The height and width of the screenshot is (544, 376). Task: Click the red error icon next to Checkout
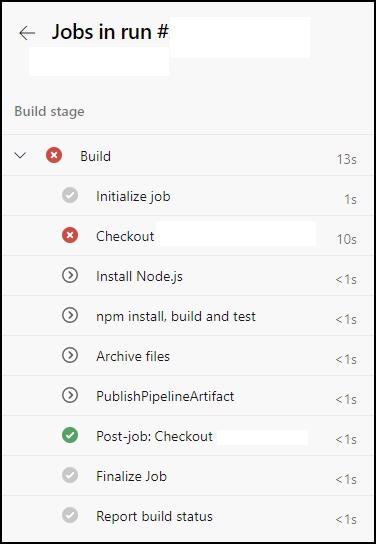[x=70, y=235]
